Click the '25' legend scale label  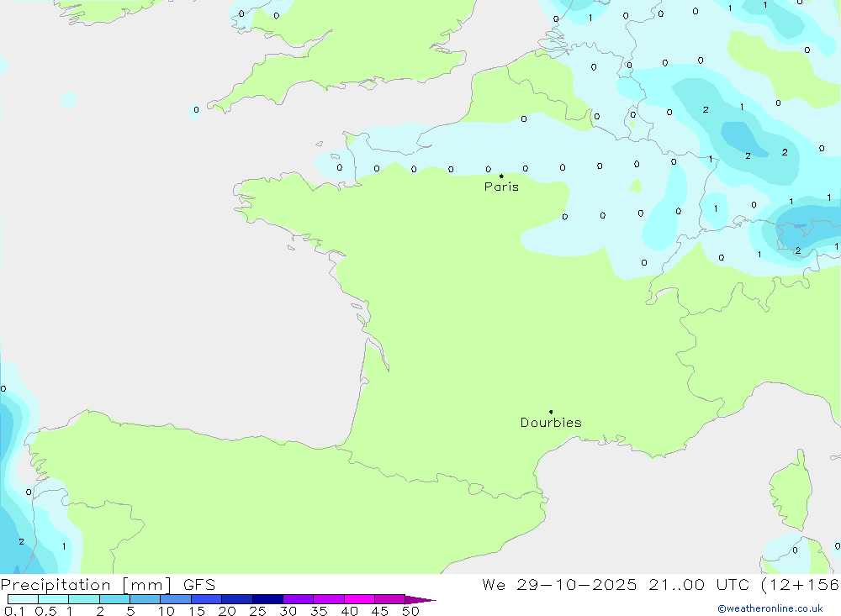pyautogui.click(x=257, y=611)
